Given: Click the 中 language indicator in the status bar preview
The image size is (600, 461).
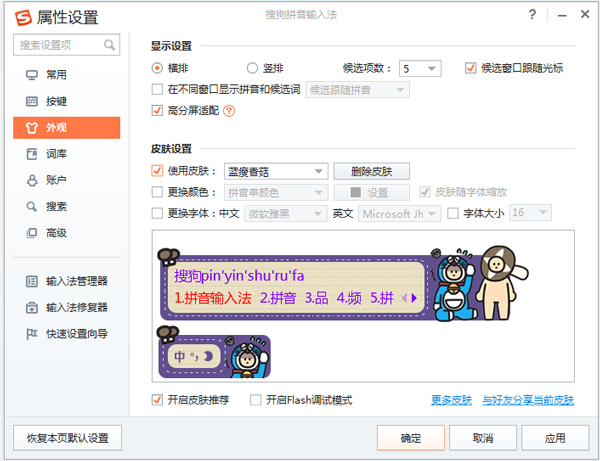Looking at the screenshot, I should 179,357.
